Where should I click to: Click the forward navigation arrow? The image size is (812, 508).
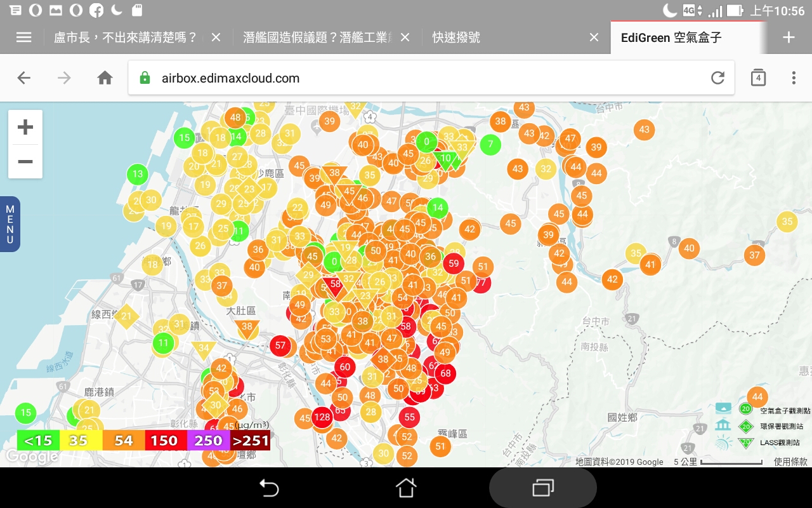pos(64,78)
